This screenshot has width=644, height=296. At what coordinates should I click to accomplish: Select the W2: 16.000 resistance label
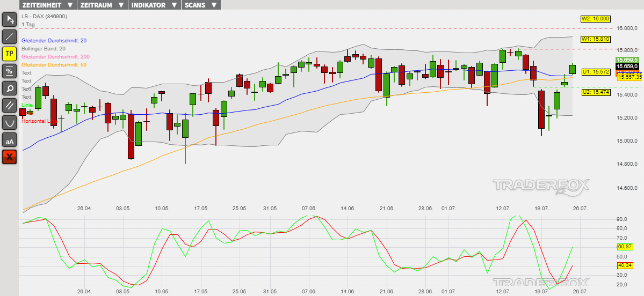click(x=596, y=19)
